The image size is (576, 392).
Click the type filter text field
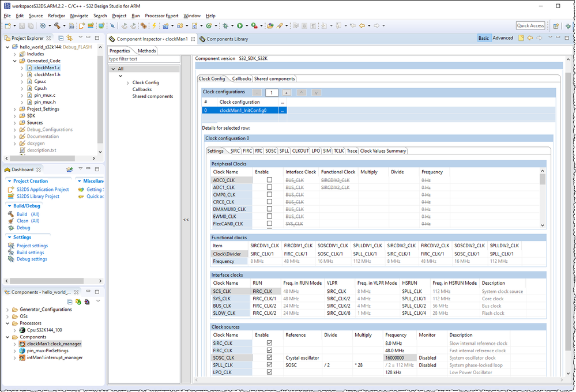[x=144, y=59]
